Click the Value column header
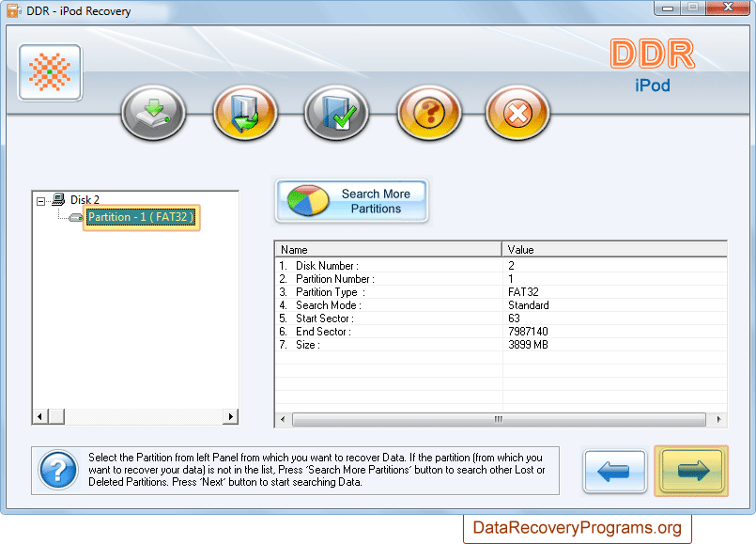 614,250
